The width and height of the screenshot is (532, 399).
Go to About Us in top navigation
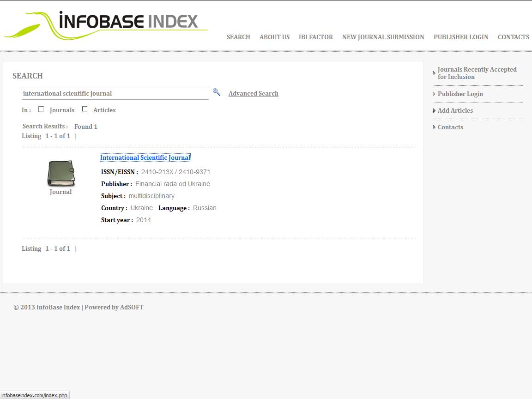(274, 37)
